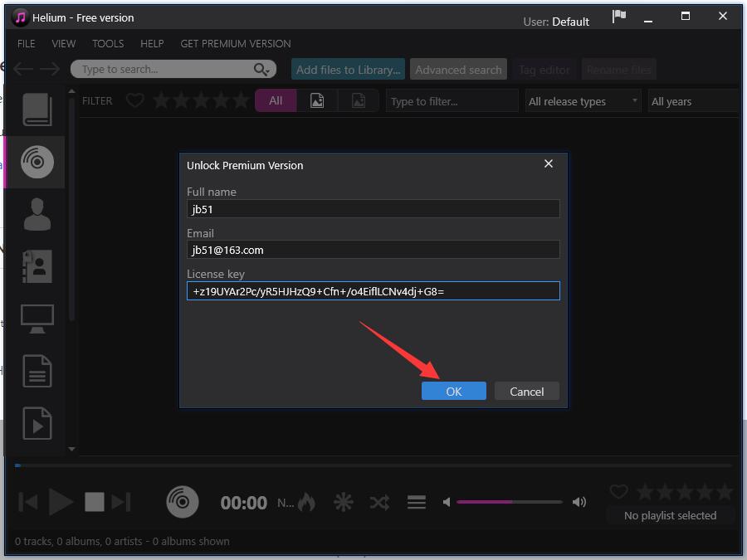Click the User: Default label

556,22
